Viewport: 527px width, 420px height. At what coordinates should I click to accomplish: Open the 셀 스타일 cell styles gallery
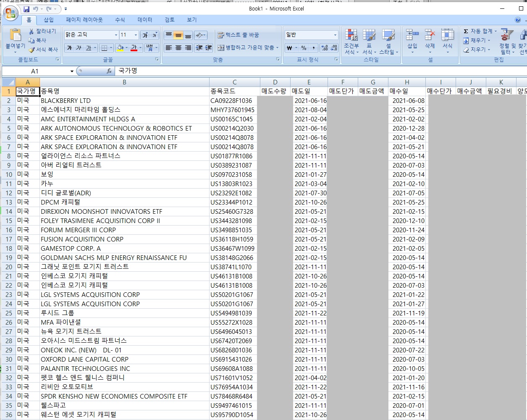click(x=388, y=41)
